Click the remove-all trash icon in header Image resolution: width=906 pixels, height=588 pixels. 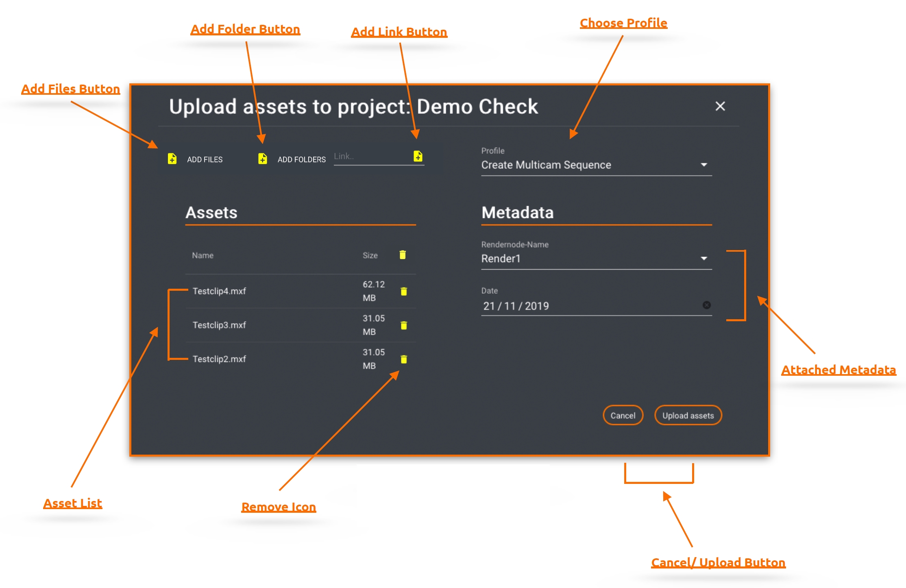tap(403, 255)
